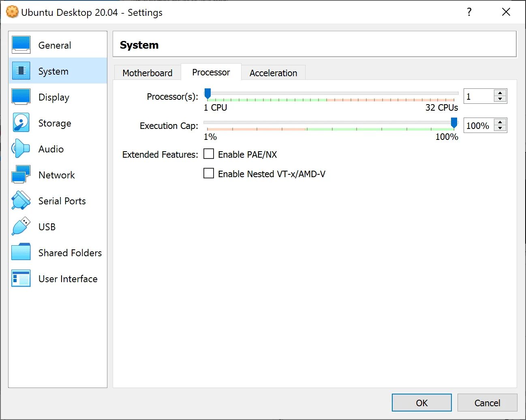The width and height of the screenshot is (526, 420).
Task: Click the Storage disk icon in sidebar
Action: pos(21,123)
